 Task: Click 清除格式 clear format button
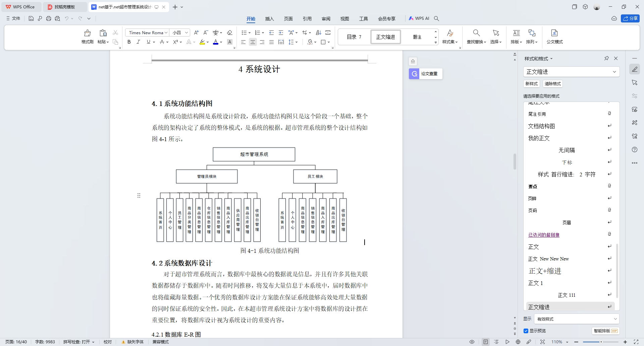tap(552, 84)
